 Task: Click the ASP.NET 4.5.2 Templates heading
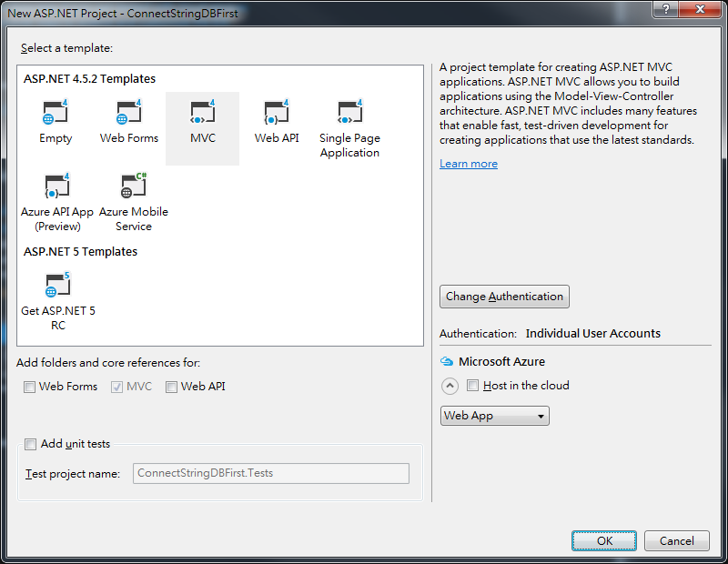(x=89, y=79)
